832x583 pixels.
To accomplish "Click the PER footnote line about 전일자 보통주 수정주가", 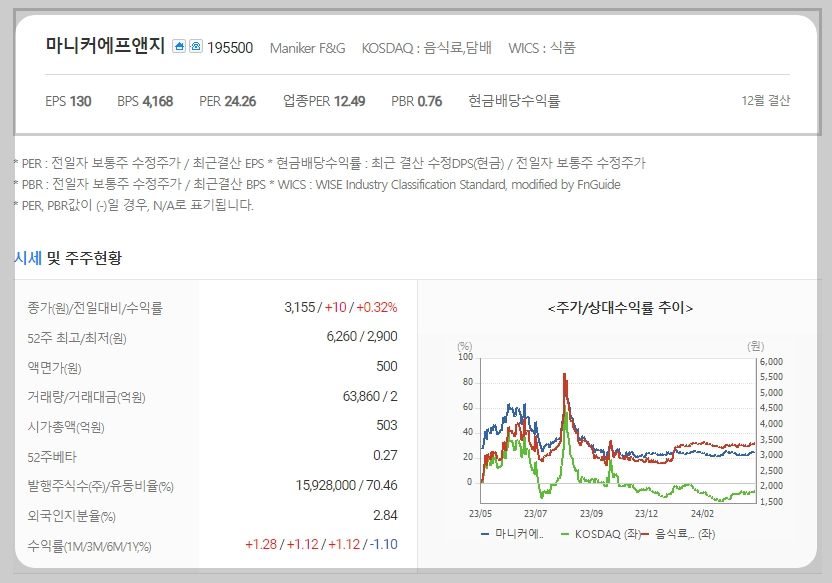I will coord(330,163).
